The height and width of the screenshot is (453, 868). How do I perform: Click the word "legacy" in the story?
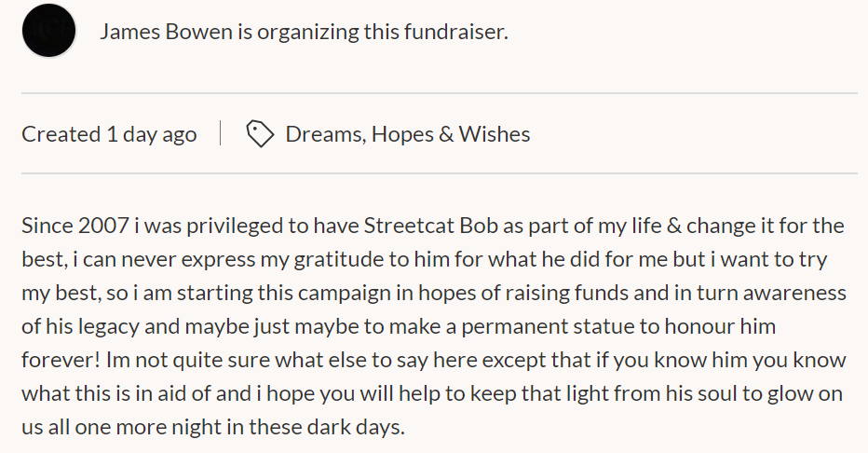coord(108,327)
